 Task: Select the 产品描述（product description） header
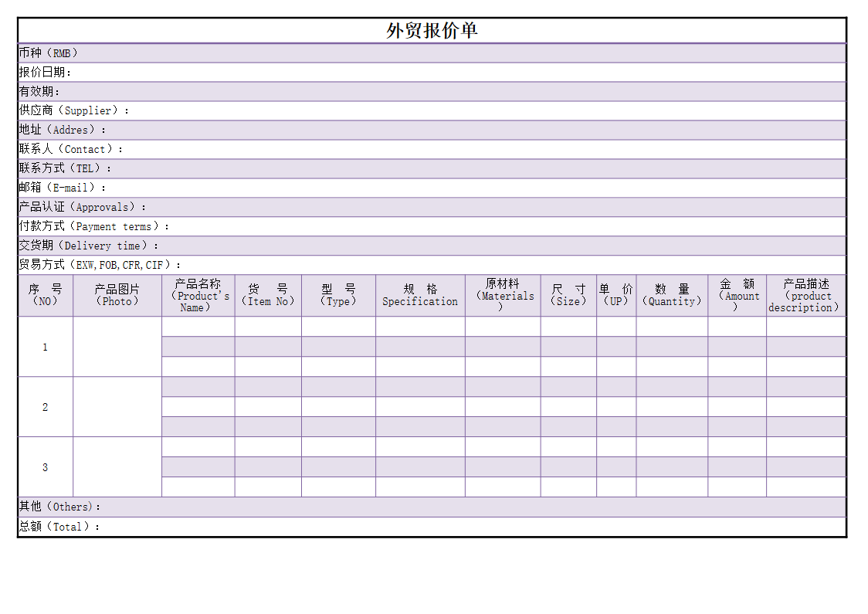(806, 296)
